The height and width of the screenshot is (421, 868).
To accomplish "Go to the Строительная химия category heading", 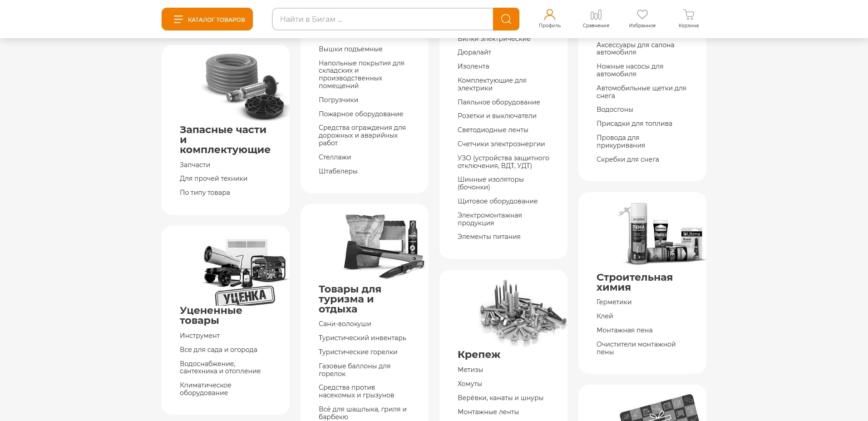I will pos(634,282).
